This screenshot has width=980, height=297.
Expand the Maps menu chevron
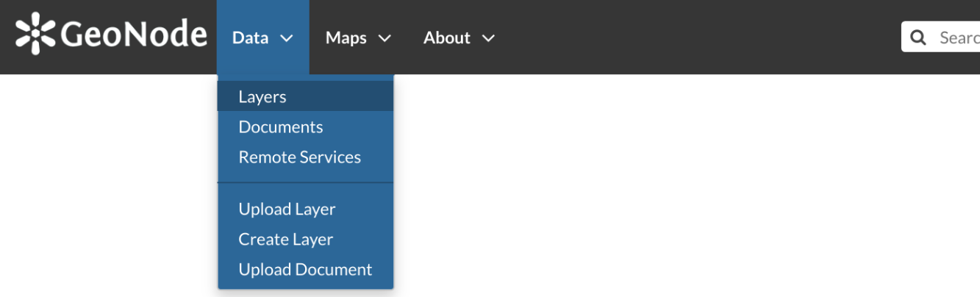(385, 38)
